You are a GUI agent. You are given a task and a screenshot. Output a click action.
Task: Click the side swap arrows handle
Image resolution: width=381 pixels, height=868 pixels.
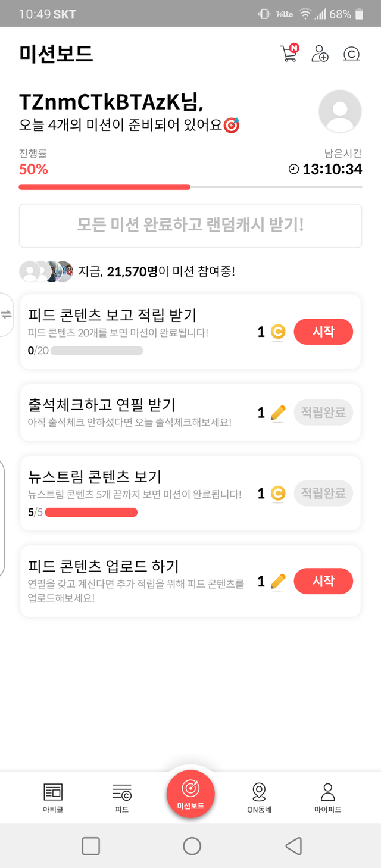tap(6, 315)
